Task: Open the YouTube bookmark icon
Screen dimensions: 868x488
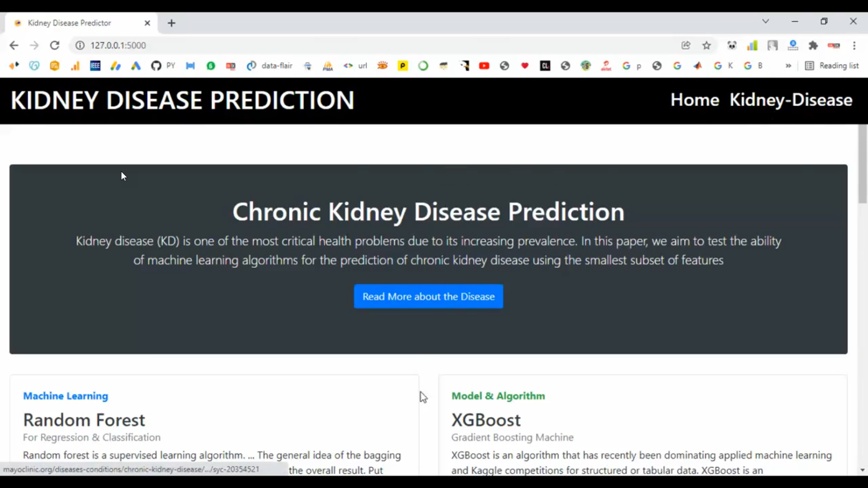Action: coord(484,66)
